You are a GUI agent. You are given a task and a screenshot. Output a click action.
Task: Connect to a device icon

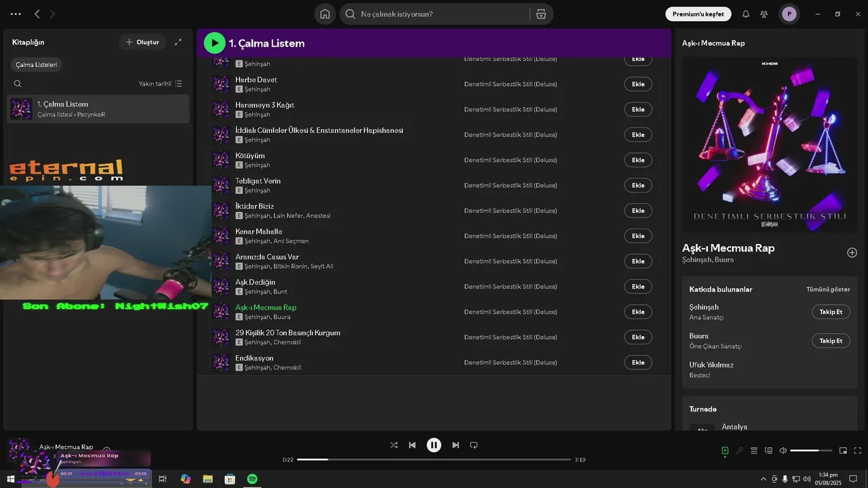(768, 451)
